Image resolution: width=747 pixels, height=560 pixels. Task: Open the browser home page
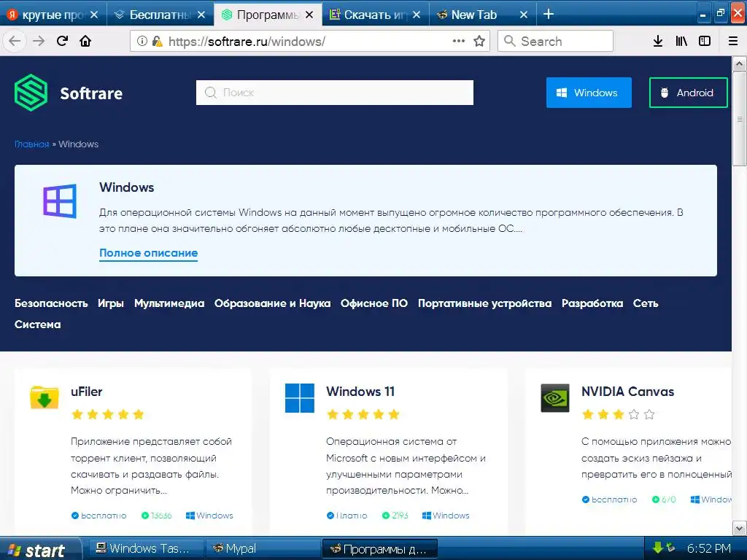pos(85,41)
